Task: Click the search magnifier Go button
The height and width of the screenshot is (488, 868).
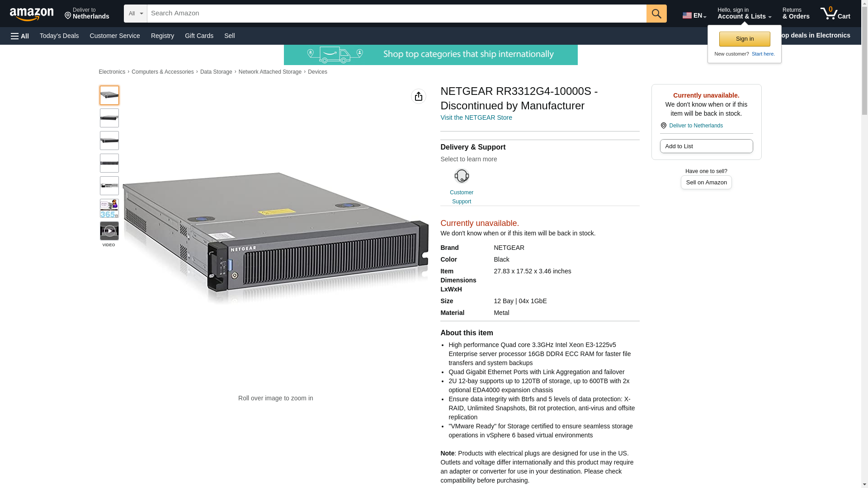Action: point(656,14)
